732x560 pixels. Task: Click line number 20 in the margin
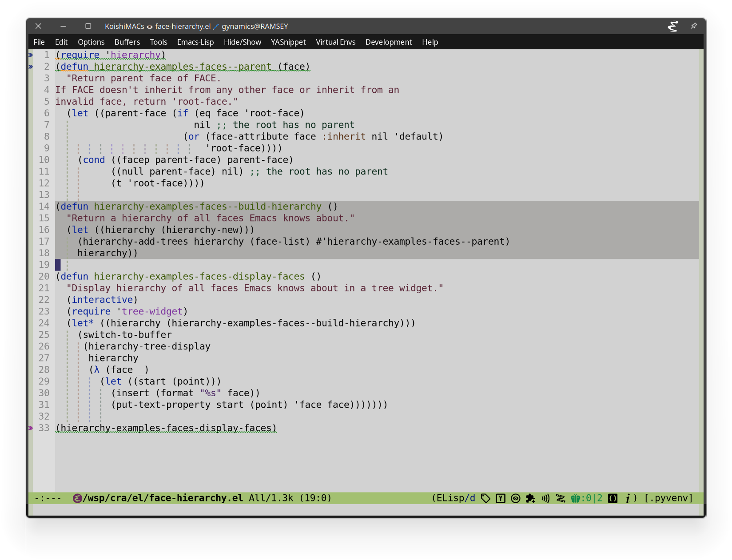44,276
